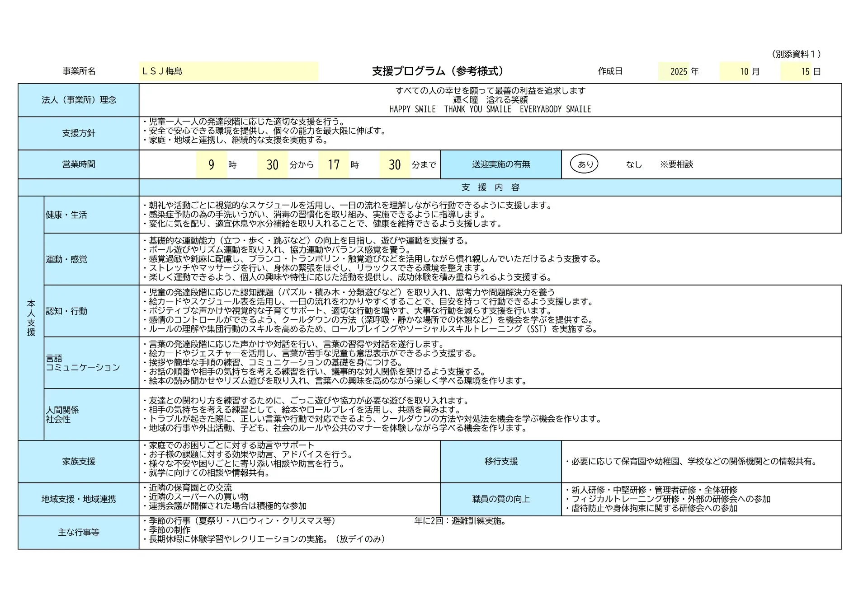Screen dimensions: 868x613
Task: Click the opening hour 9 field
Action: pos(211,164)
